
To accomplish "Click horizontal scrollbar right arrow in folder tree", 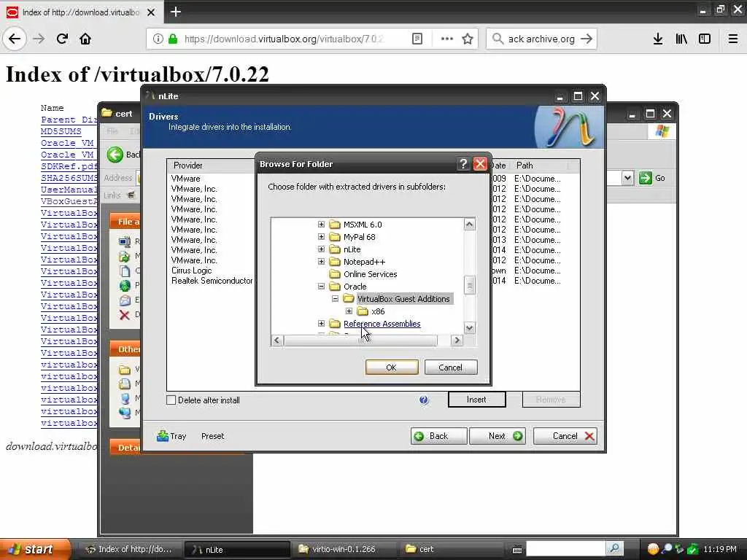I will (457, 340).
